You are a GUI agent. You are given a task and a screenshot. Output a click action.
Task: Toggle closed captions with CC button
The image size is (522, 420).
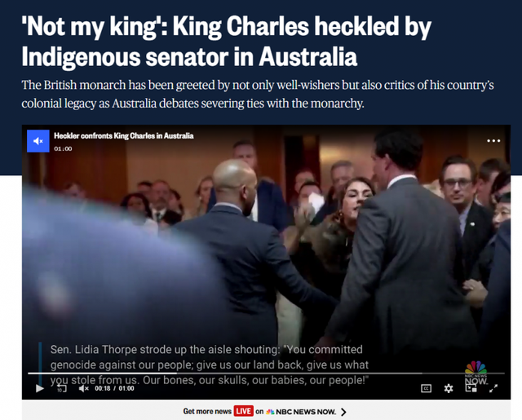click(426, 388)
